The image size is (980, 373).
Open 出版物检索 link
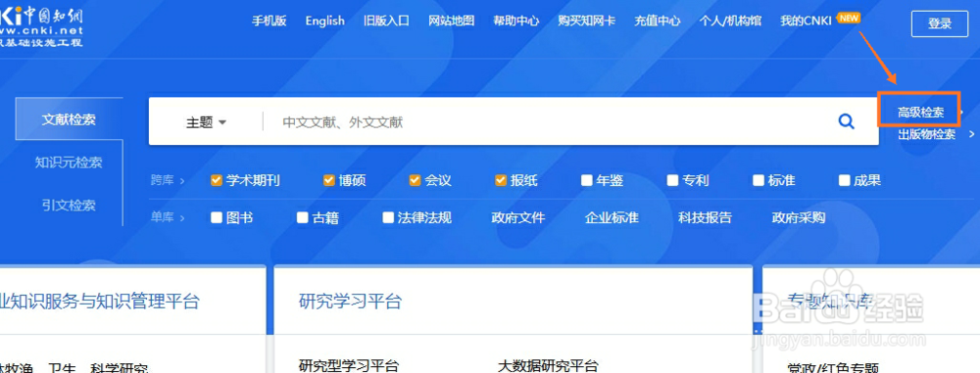(x=927, y=134)
